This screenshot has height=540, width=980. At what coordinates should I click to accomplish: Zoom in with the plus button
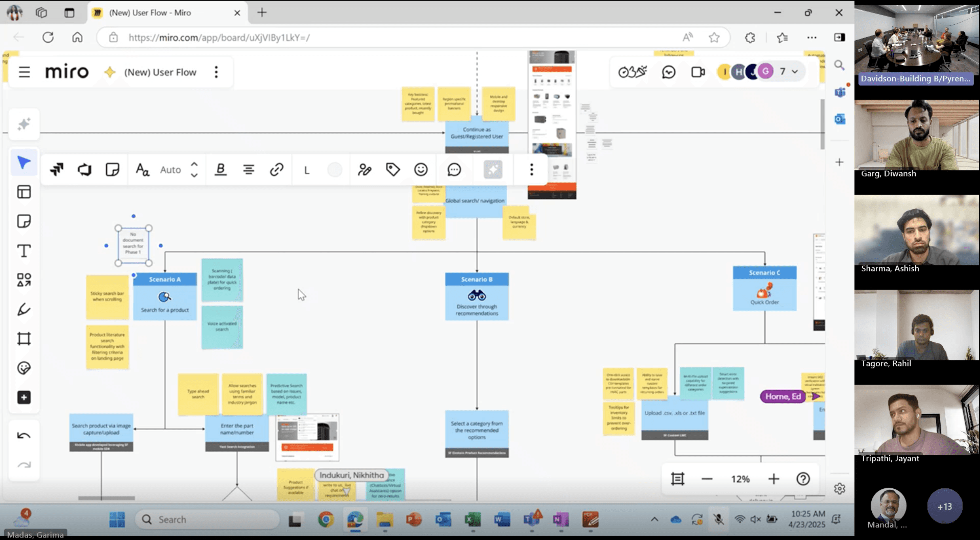tap(774, 479)
